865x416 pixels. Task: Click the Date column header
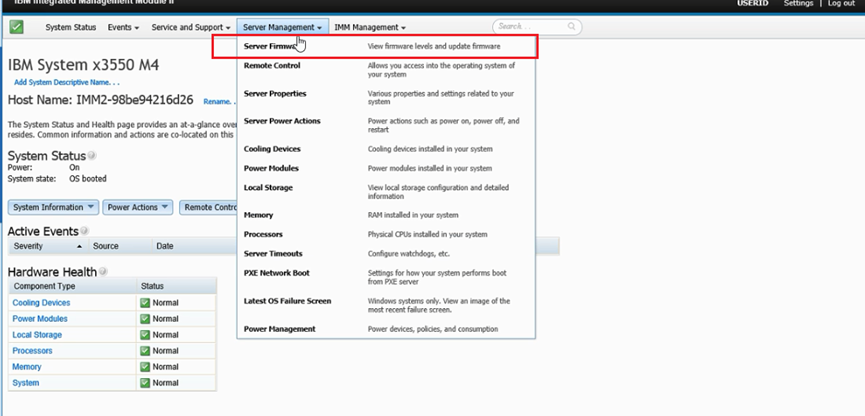193,246
